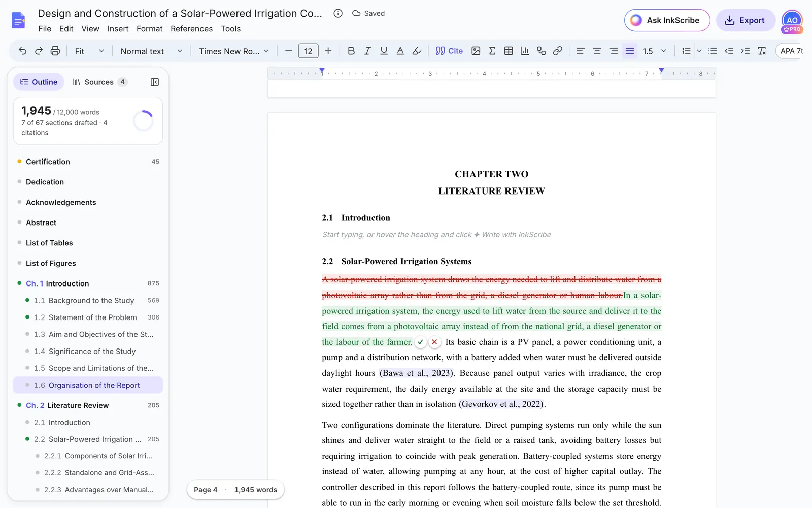Select 1.6 Organisation of the Report outline item
Screen dimensions: 812x508
coord(88,385)
